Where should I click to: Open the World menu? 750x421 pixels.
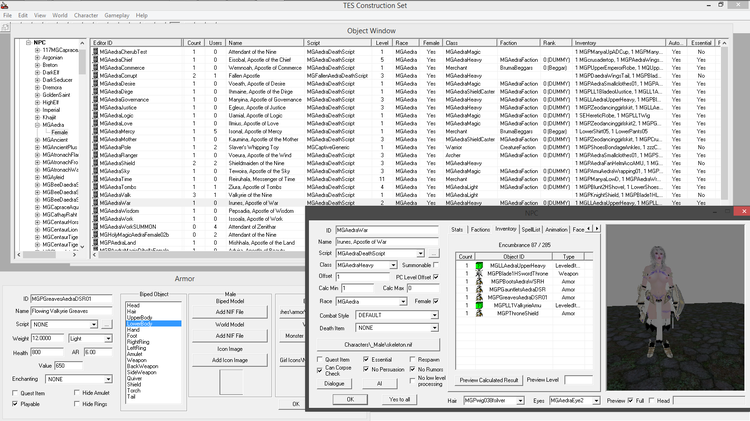[x=60, y=15]
